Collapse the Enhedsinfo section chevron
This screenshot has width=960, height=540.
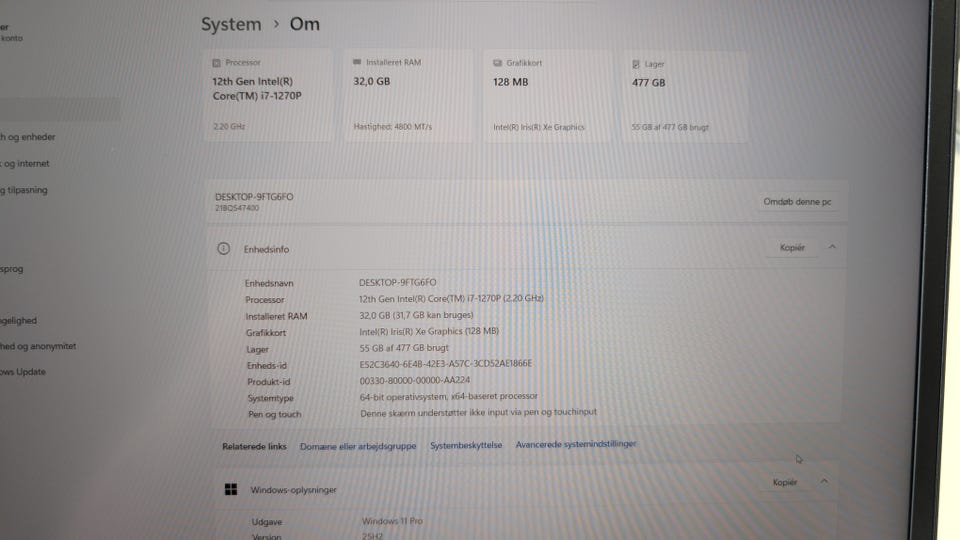click(832, 247)
